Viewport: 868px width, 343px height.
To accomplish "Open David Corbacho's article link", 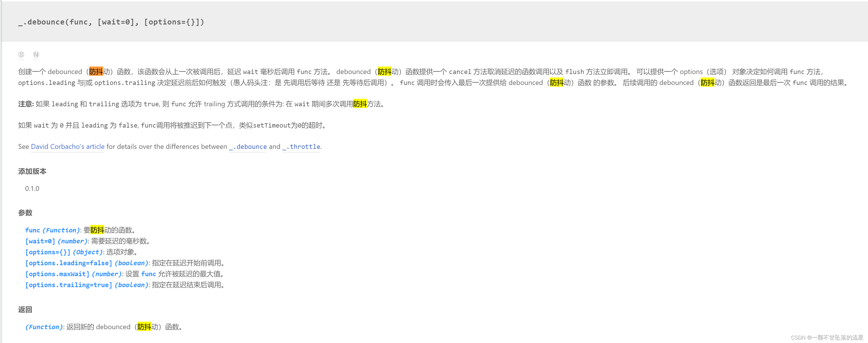I will tap(68, 147).
